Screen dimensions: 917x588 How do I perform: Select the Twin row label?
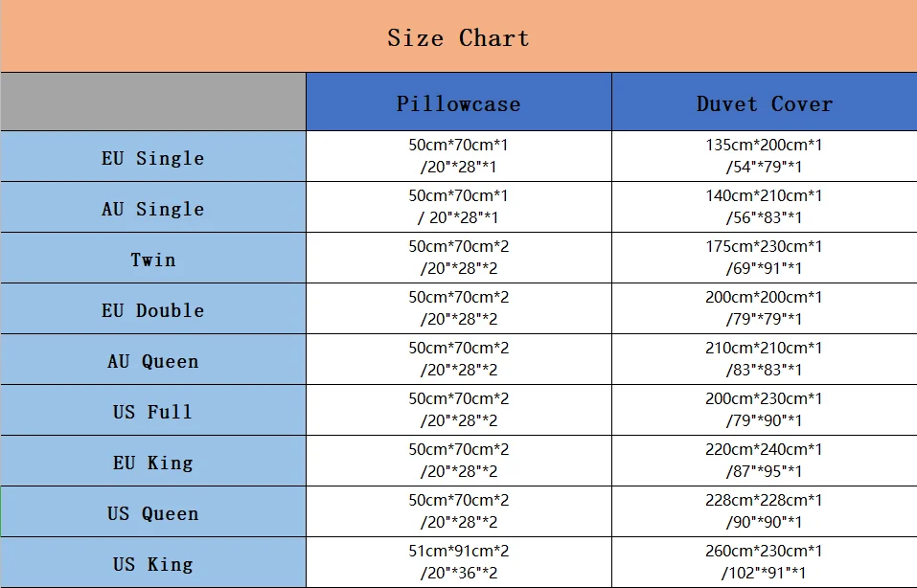pos(152,258)
